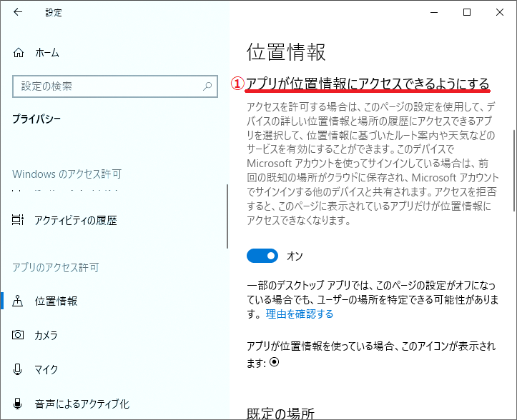This screenshot has width=517, height=420.
Task: Go back with the arrow icon
Action: pos(18,12)
